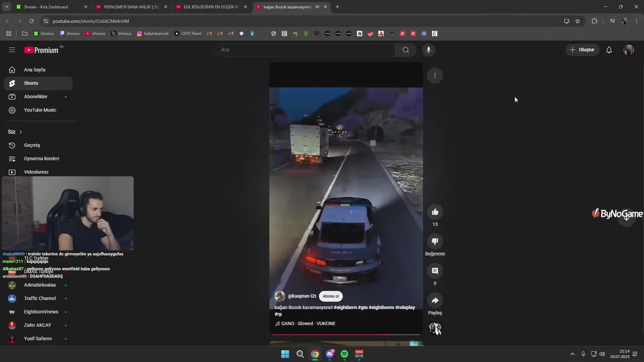
Task: Open the Chrome extensions puzzle icon
Action: [x=594, y=21]
